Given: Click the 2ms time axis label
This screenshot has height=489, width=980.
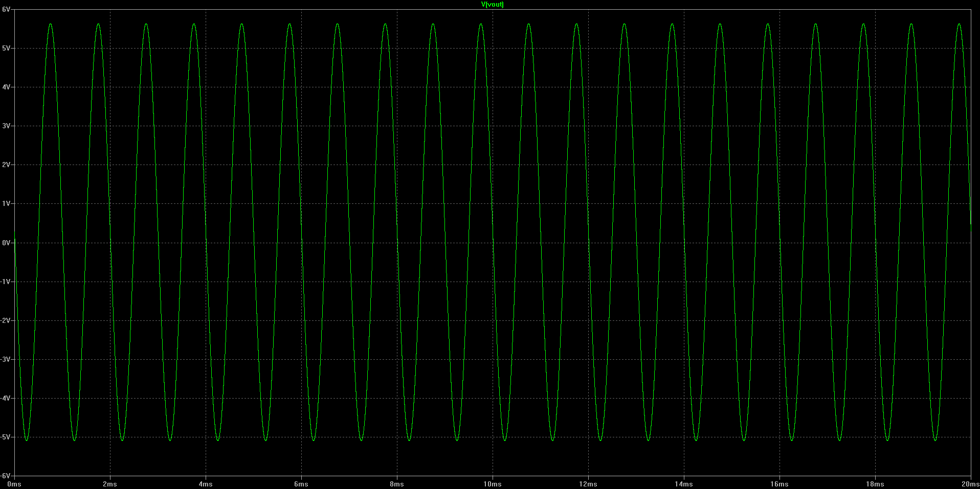Looking at the screenshot, I should (110, 484).
